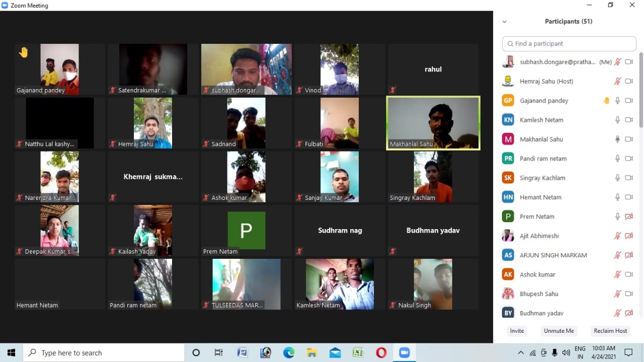Select Ajit Abhimeshi in participants list

pyautogui.click(x=539, y=236)
